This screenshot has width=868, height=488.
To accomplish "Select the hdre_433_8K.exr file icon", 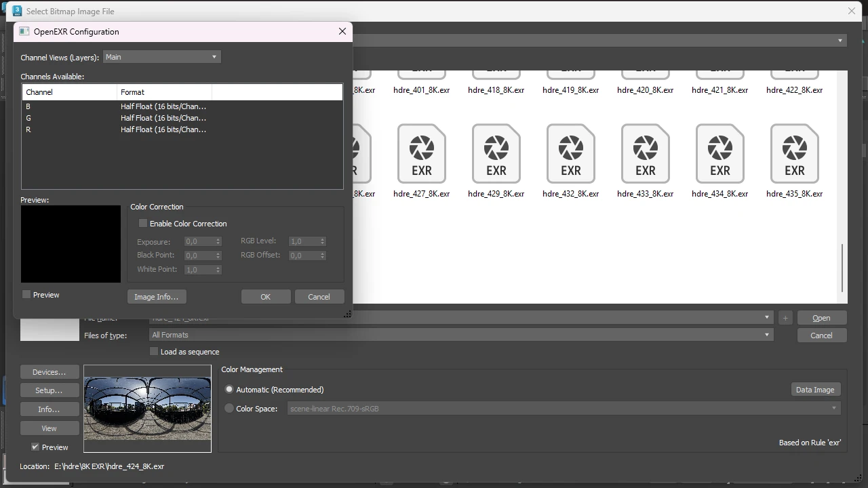I will pos(645,154).
